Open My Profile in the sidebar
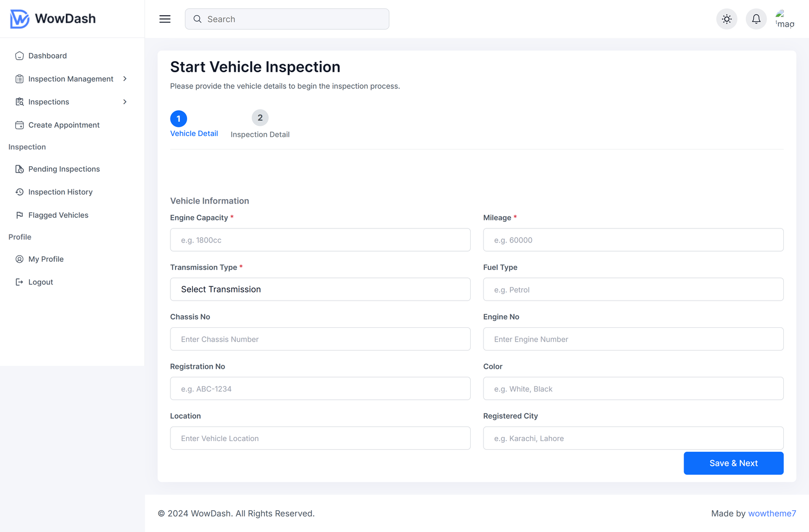Viewport: 809px width, 532px height. click(x=46, y=259)
